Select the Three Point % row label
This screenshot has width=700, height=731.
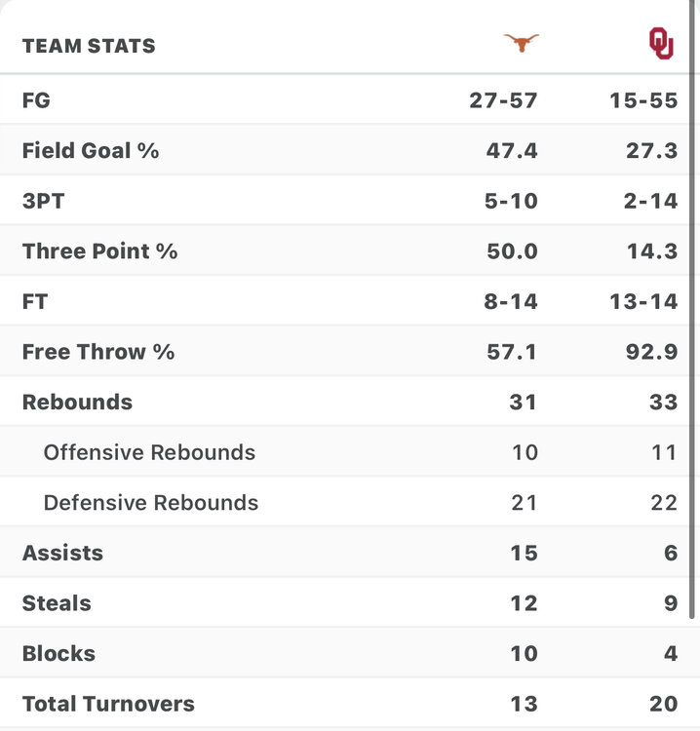99,250
